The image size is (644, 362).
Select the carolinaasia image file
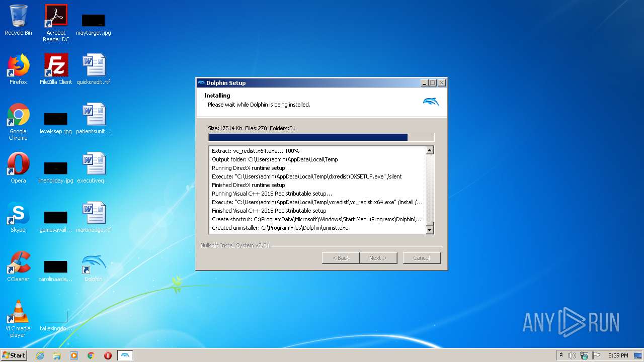56,271
